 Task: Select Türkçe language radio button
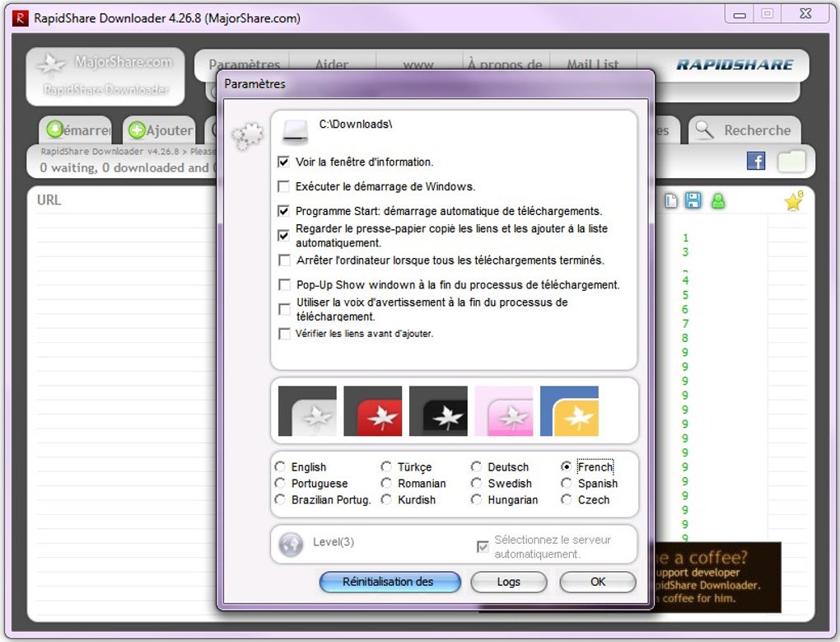coord(386,466)
